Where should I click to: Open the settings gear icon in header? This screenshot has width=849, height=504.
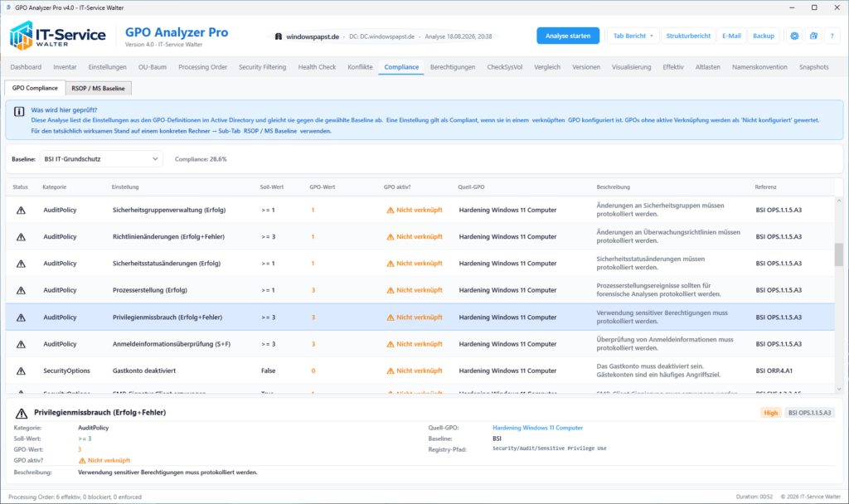794,36
